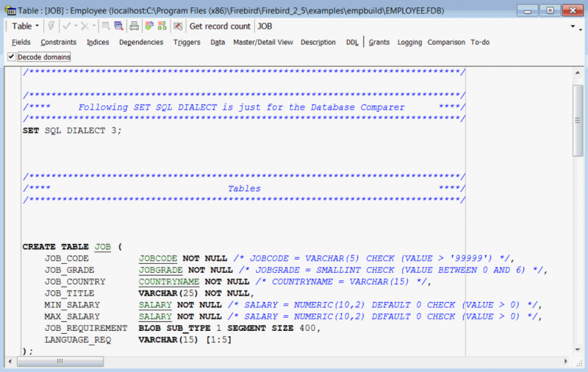Click the JOBGRADE domain link
This screenshot has height=372, width=588.
click(160, 270)
